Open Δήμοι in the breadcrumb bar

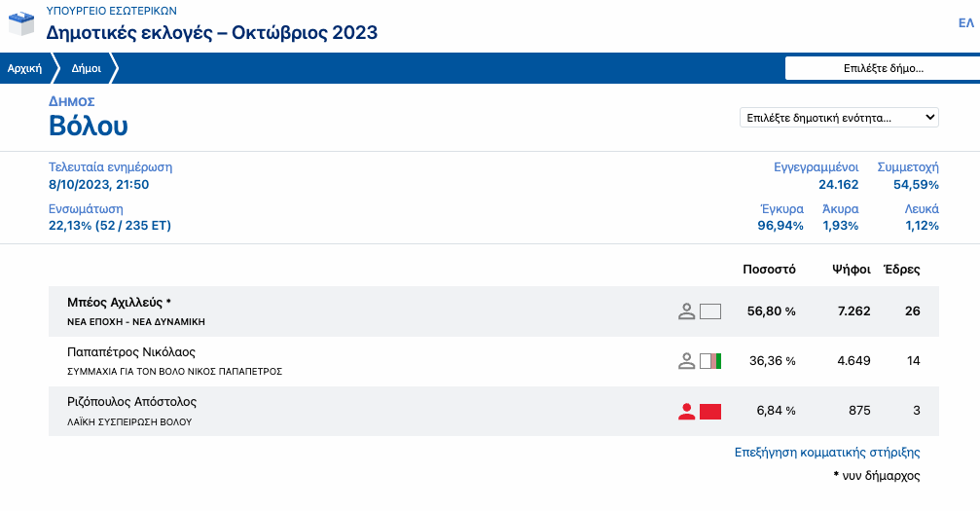coord(87,68)
